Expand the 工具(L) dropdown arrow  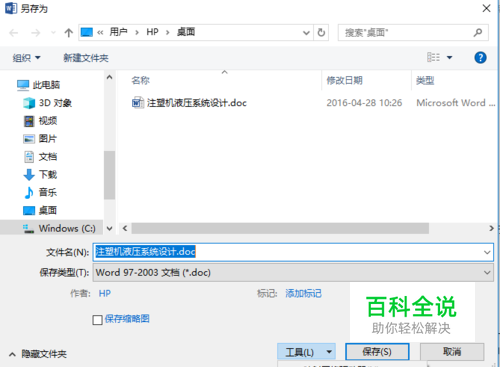click(x=329, y=352)
